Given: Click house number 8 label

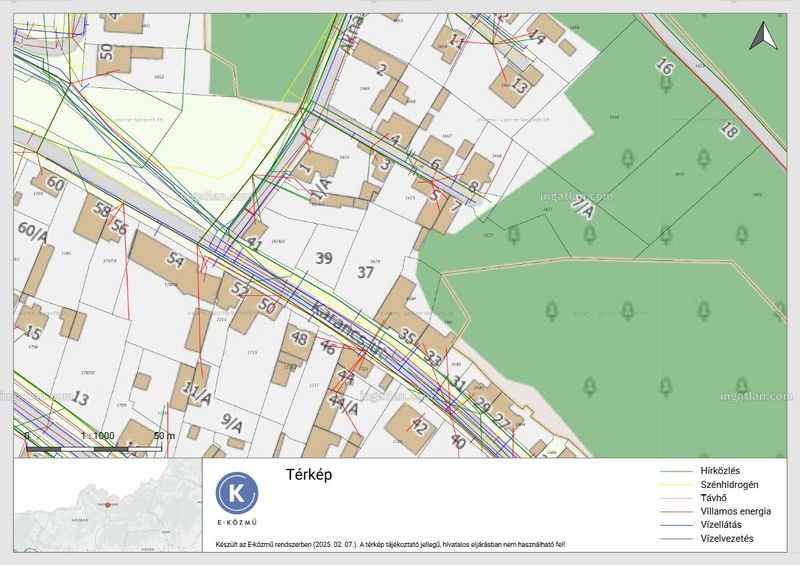Looking at the screenshot, I should coord(472,186).
